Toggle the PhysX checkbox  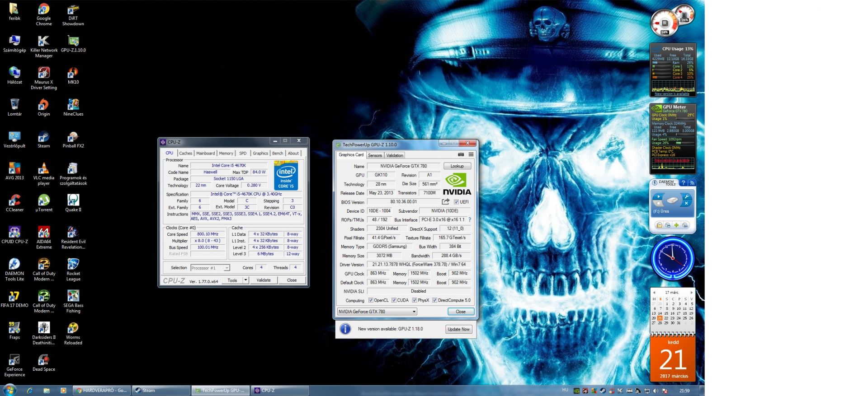[x=415, y=300]
